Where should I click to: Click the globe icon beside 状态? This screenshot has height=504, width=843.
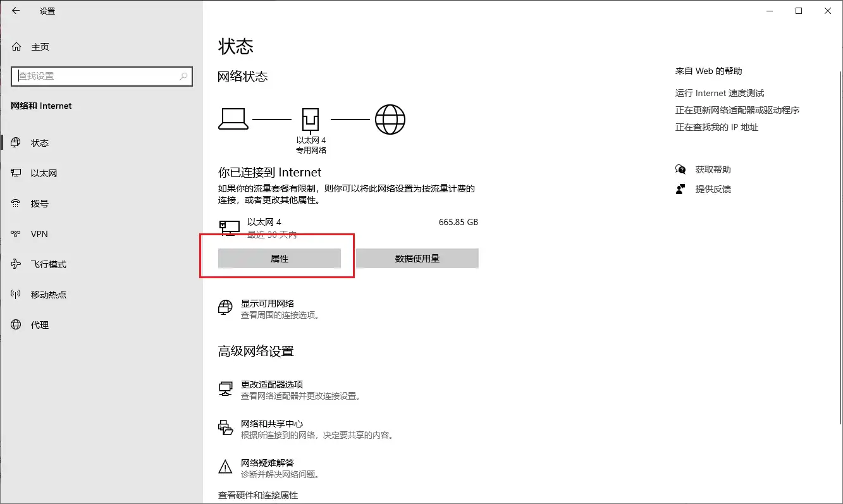16,143
